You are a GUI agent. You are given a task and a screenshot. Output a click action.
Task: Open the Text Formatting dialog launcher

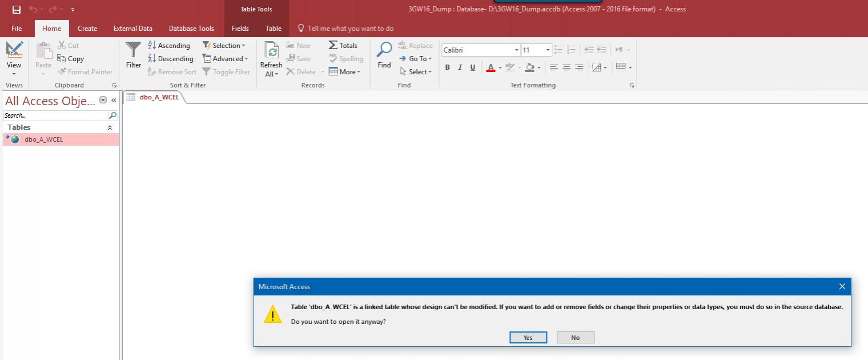[632, 86]
